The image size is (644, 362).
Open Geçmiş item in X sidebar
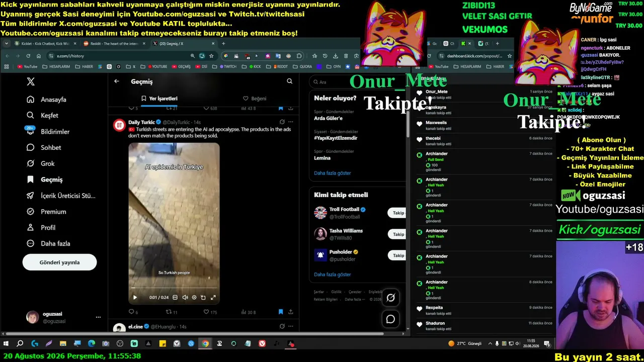(x=45, y=179)
